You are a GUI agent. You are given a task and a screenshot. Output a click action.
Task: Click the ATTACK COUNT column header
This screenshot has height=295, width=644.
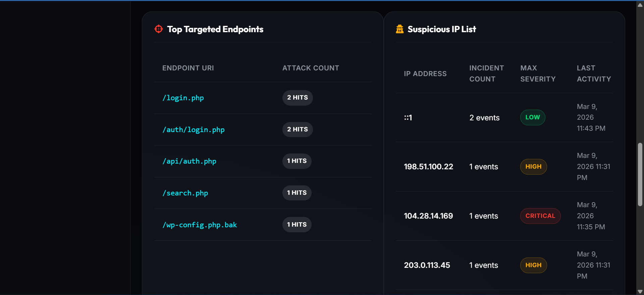[311, 68]
